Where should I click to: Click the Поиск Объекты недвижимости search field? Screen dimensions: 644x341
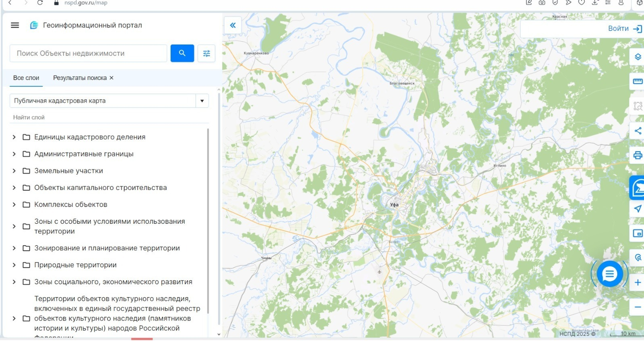tap(89, 53)
